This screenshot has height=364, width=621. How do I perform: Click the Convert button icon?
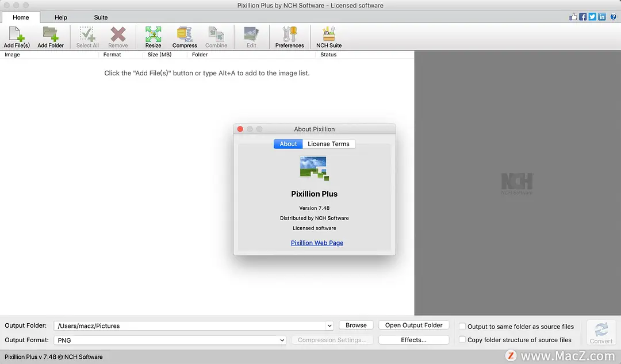tap(601, 333)
